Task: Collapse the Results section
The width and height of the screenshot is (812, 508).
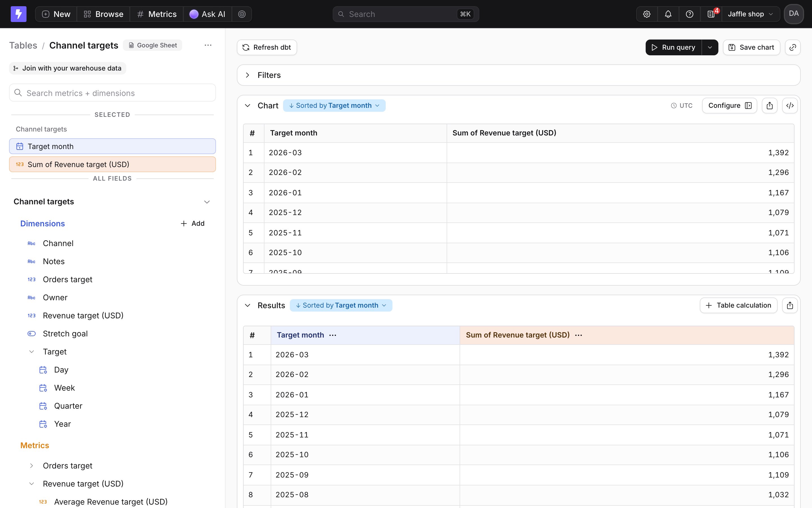Action: 247,305
